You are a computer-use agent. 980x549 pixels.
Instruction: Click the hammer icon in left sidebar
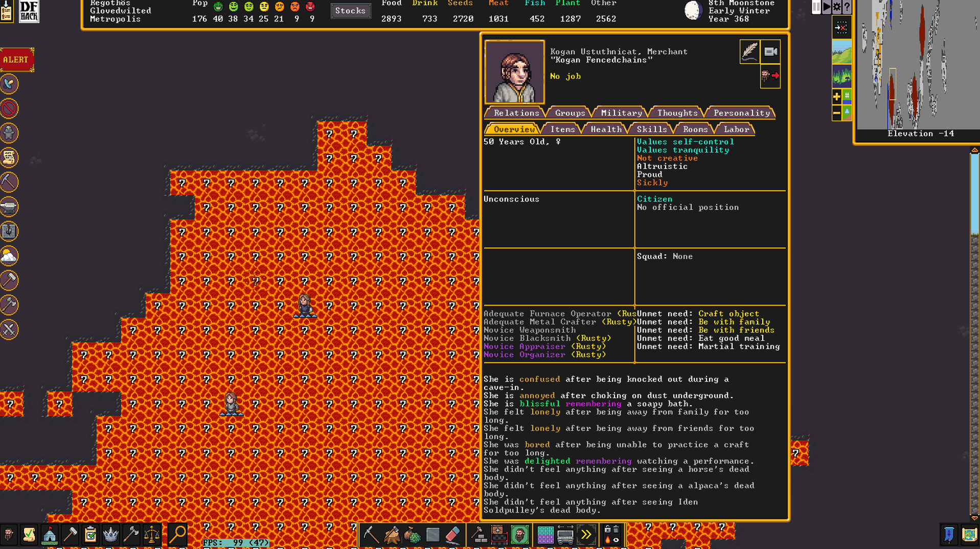point(9,281)
